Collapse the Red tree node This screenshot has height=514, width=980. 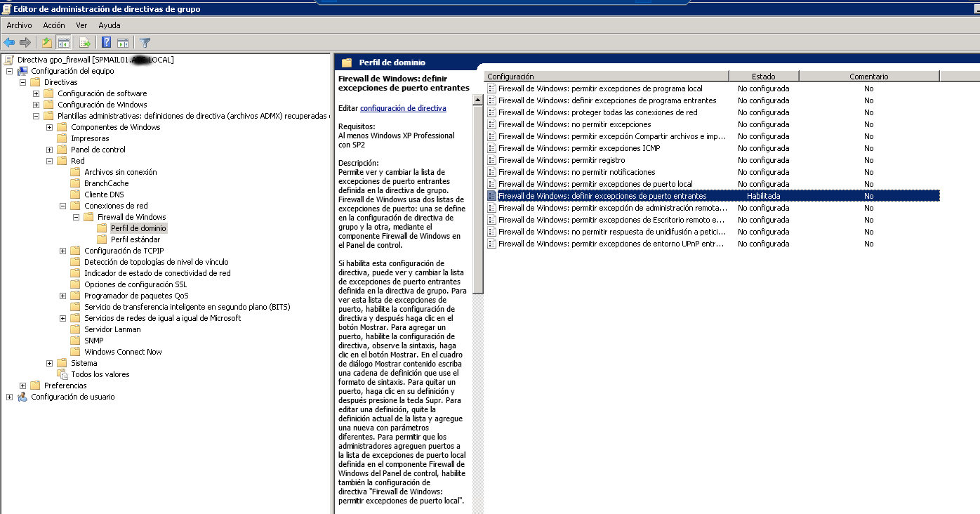coord(50,161)
